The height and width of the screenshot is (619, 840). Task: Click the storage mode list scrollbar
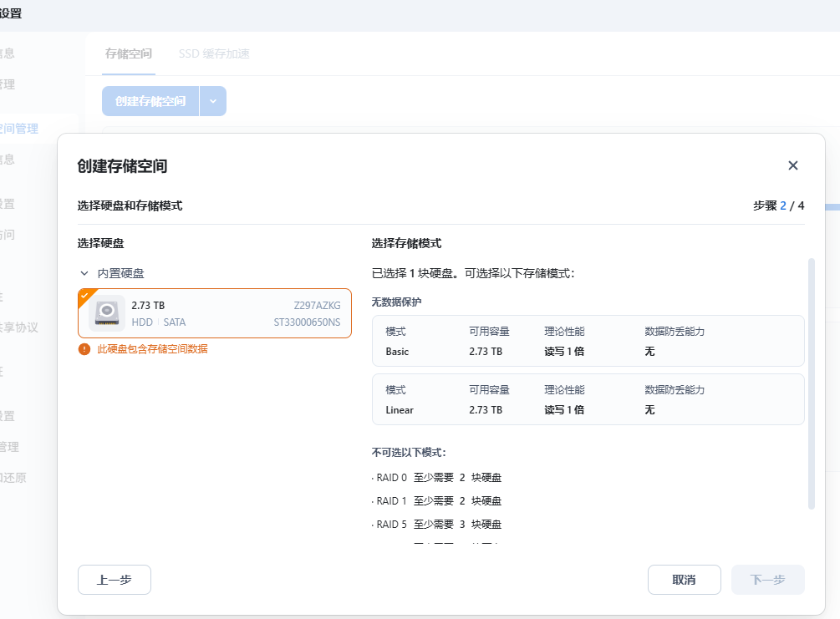[x=812, y=383]
